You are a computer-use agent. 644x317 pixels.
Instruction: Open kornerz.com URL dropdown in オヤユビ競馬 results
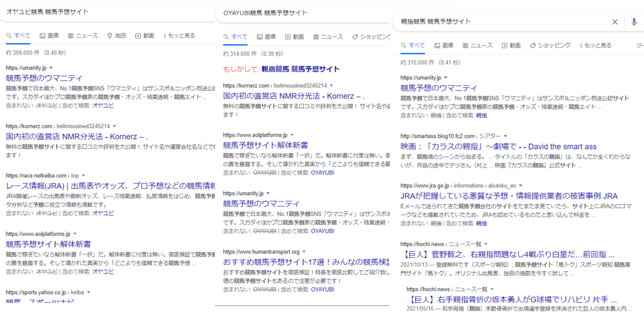click(x=115, y=126)
